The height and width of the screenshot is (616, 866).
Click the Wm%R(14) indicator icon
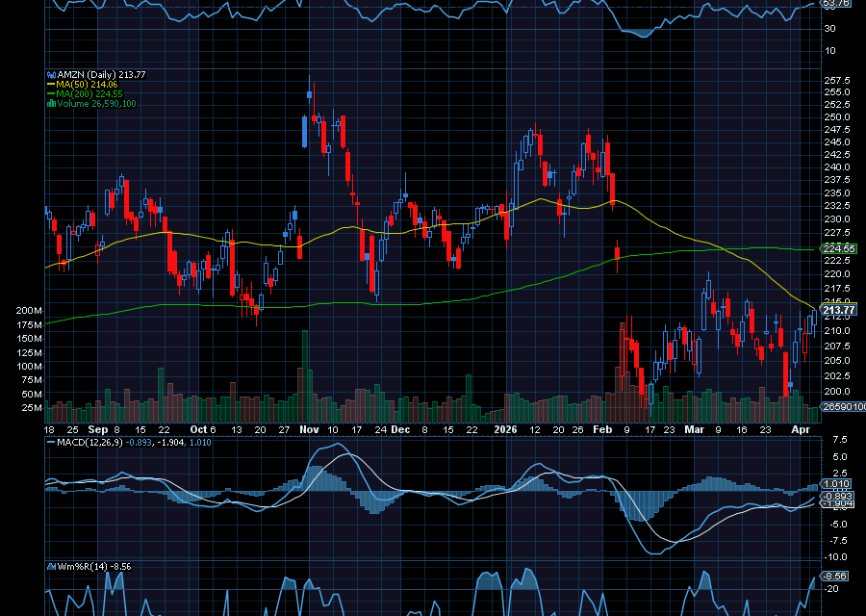tap(50, 567)
